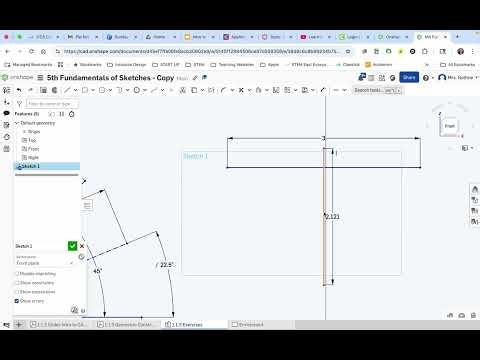480x360 pixels.
Task: Select the Corner rectangle sketch tool
Action: [85, 90]
